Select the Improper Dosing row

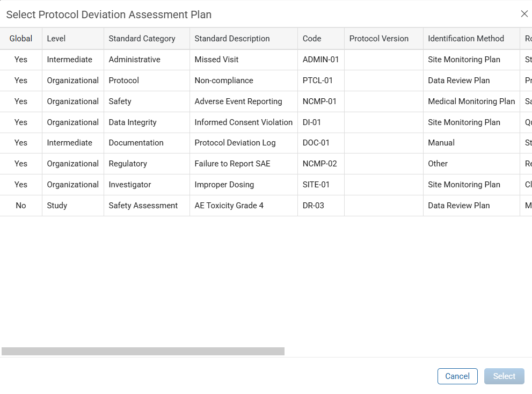point(266,185)
